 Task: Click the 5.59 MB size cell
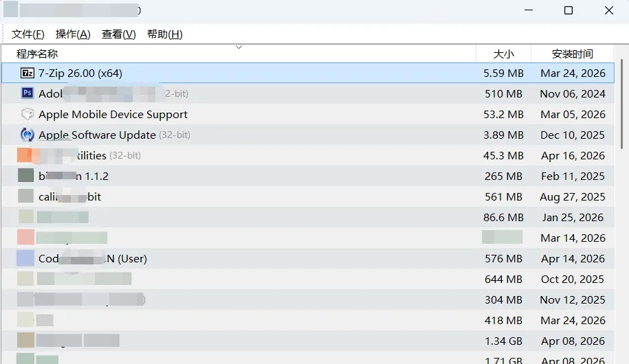[x=503, y=73]
